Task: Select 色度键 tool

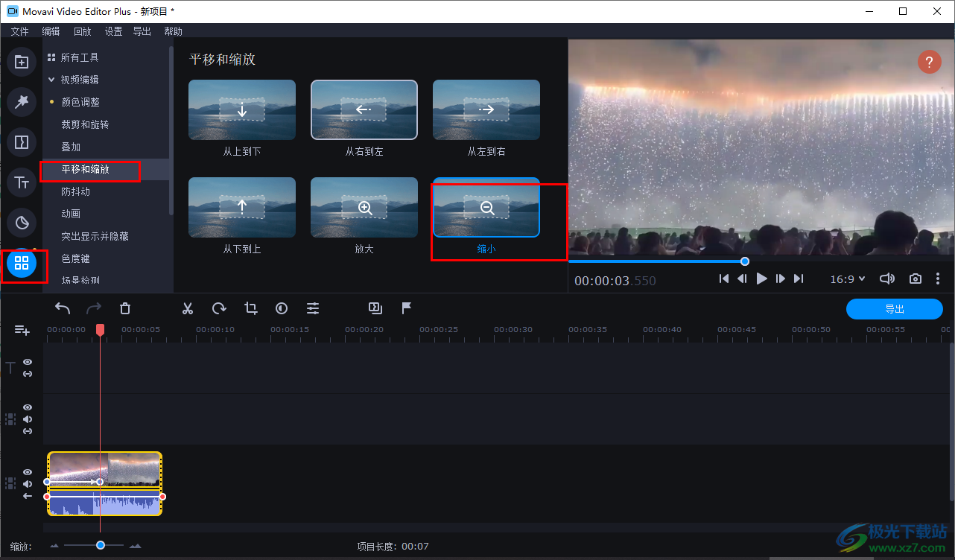Action: coord(75,258)
